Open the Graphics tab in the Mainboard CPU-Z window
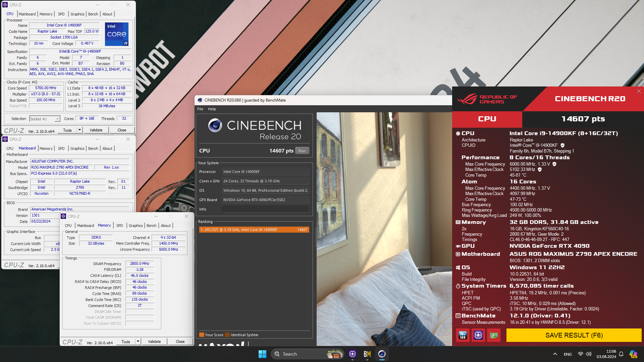644x362 pixels. click(x=77, y=148)
